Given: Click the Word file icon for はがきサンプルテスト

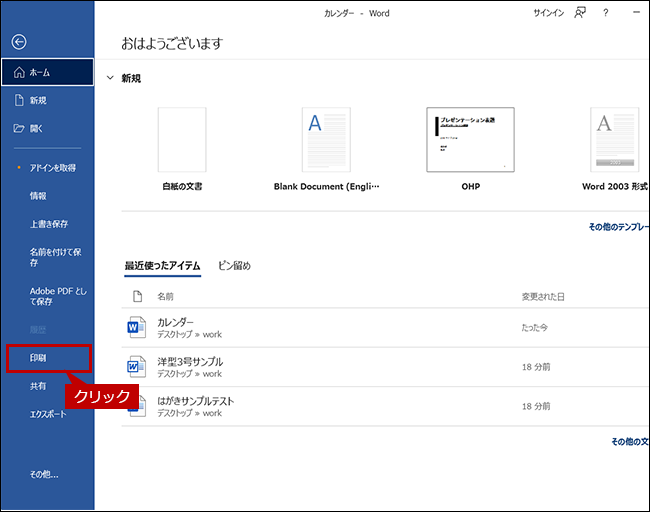Looking at the screenshot, I should (x=137, y=407).
